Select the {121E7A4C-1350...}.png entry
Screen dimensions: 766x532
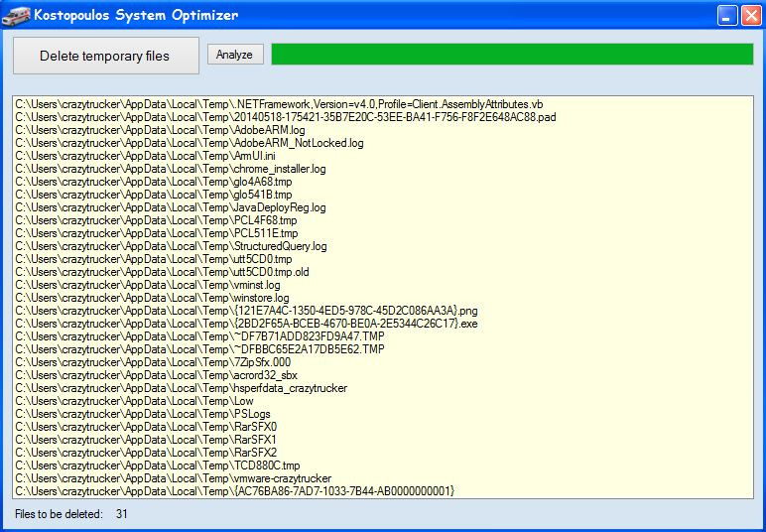(x=246, y=311)
